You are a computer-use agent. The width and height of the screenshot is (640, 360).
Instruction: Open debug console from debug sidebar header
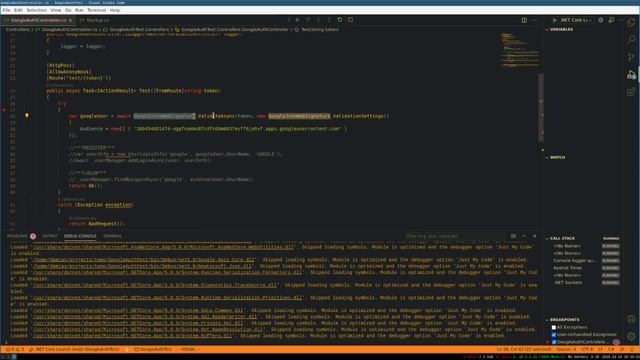611,20
